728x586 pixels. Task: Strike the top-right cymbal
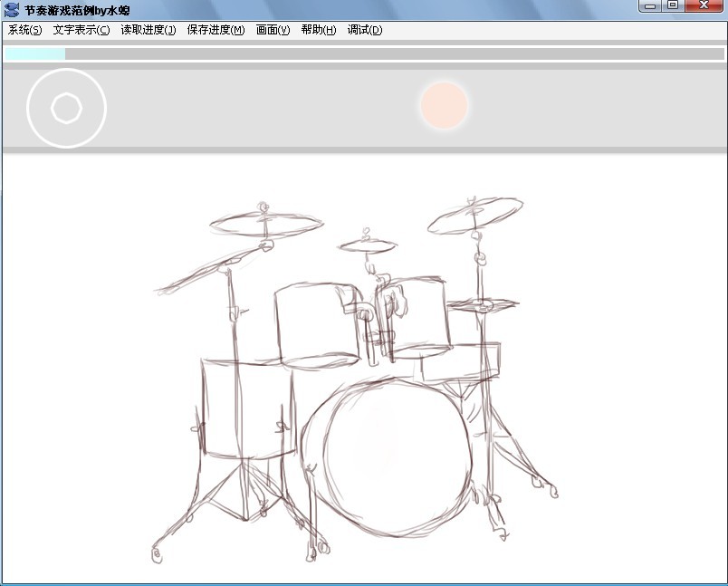pos(474,215)
